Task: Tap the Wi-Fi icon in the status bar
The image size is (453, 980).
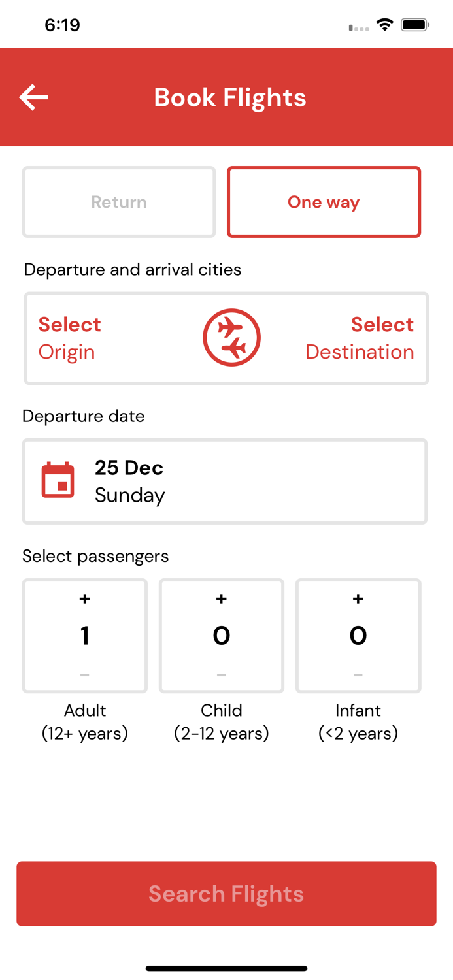Action: [384, 24]
